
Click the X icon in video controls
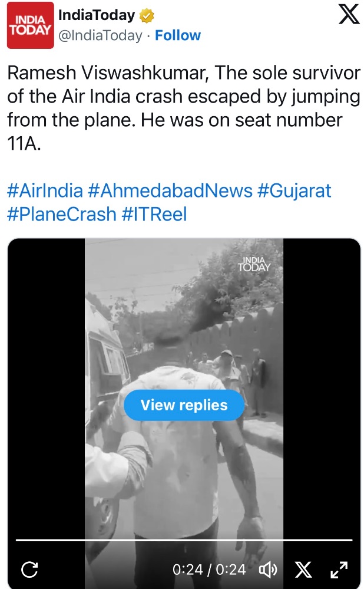(x=303, y=570)
